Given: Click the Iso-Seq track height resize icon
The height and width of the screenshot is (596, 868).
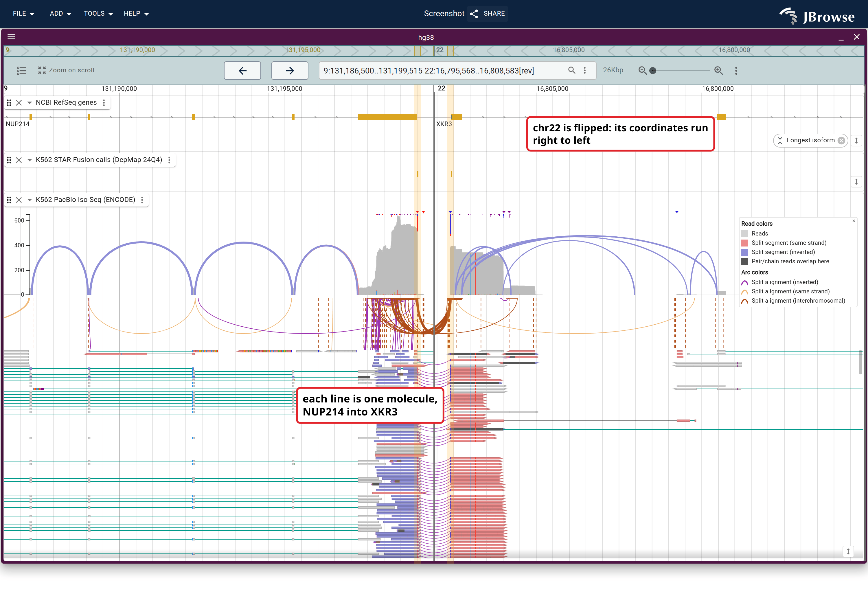Looking at the screenshot, I should 848,551.
